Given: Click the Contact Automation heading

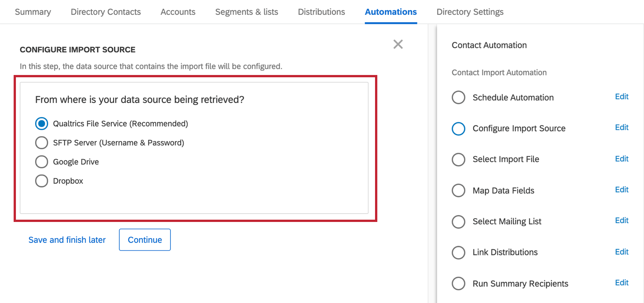Looking at the screenshot, I should (x=489, y=45).
